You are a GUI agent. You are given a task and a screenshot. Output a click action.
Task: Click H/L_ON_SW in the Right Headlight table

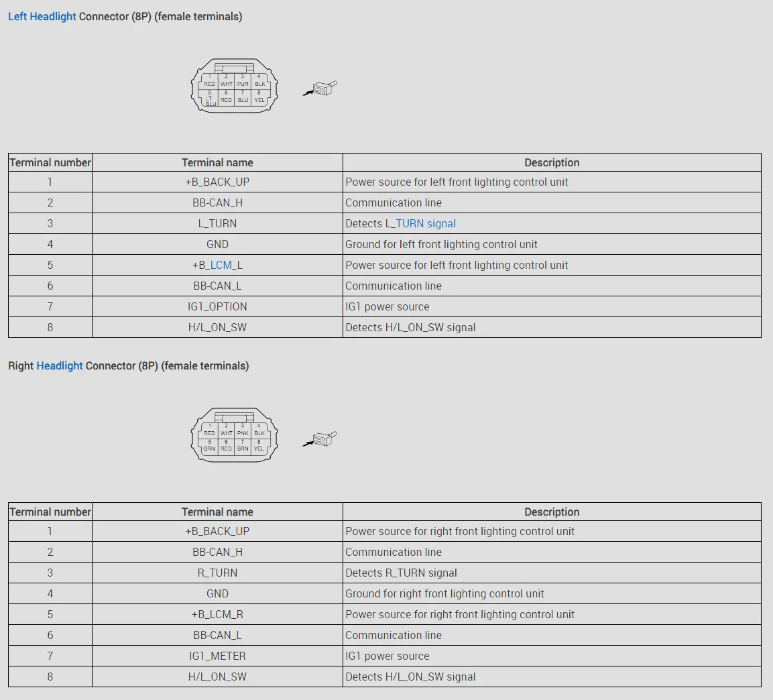(217, 677)
